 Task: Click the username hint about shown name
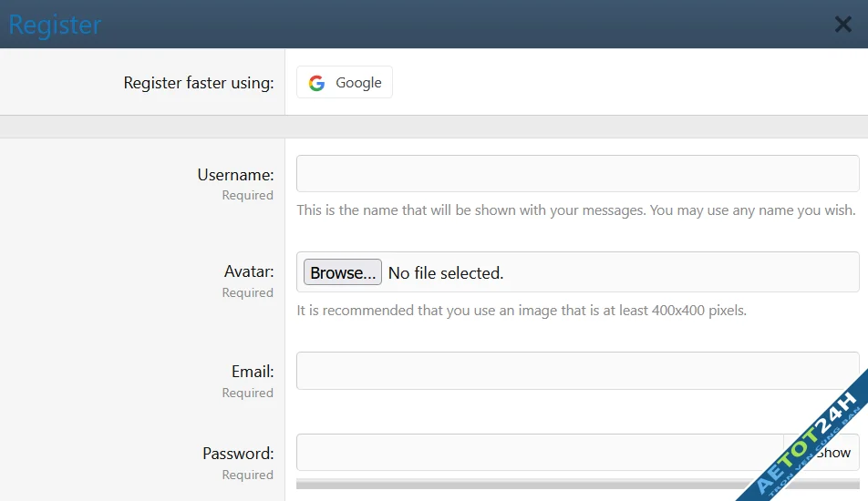point(575,210)
